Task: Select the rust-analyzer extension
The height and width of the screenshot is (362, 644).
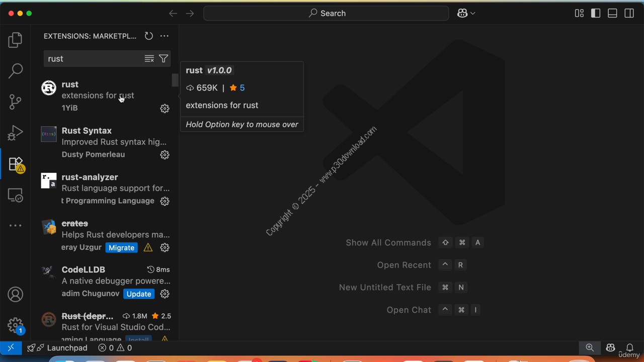Action: point(104,189)
